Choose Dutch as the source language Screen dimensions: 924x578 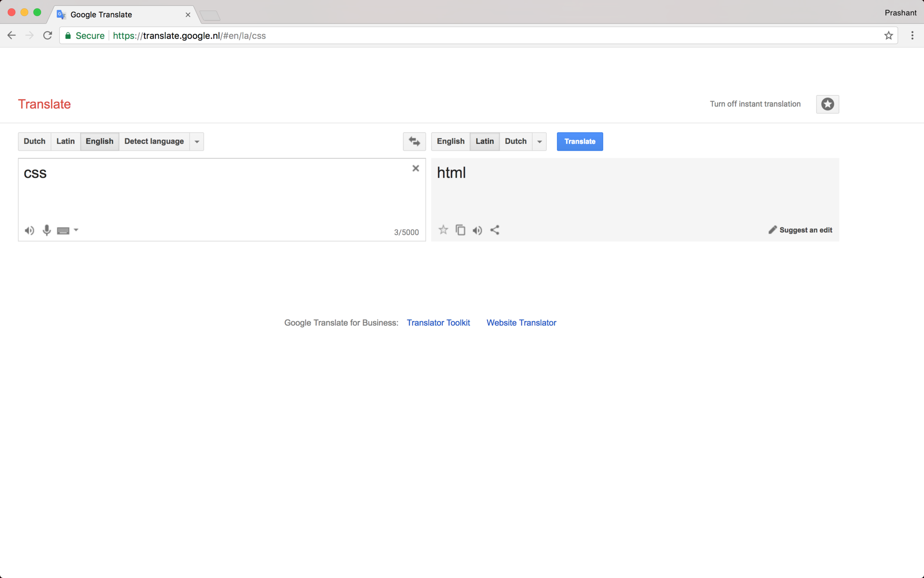click(x=34, y=141)
